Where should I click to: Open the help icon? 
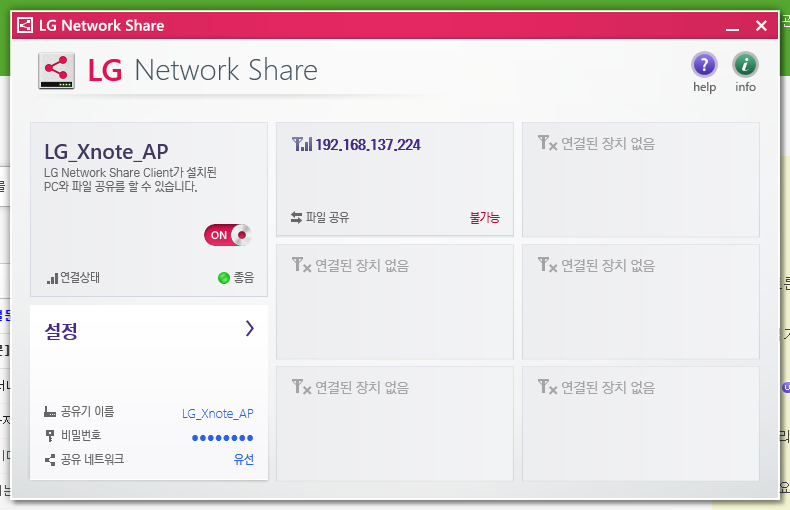[x=704, y=65]
